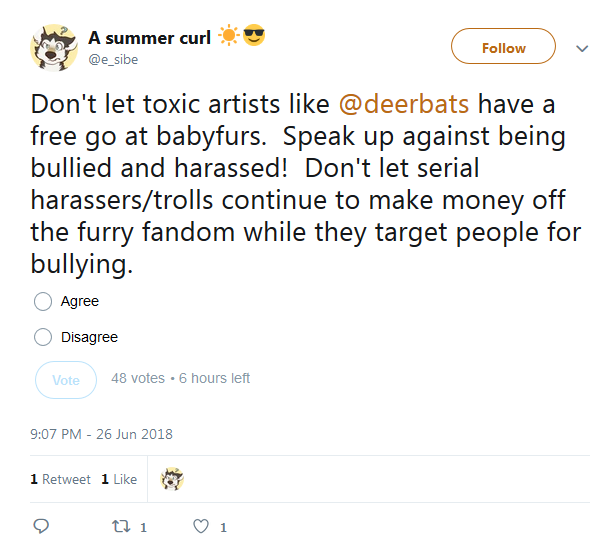616x552 pixels.
Task: View the 1 Retweet list
Action: [x=60, y=479]
